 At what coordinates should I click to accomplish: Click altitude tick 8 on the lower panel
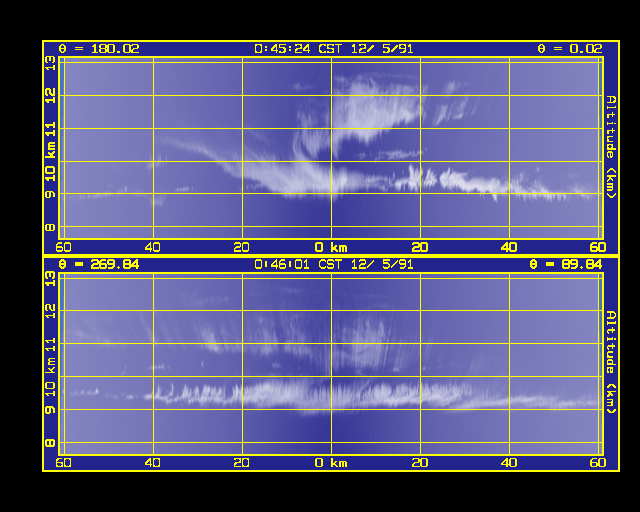tap(50, 442)
